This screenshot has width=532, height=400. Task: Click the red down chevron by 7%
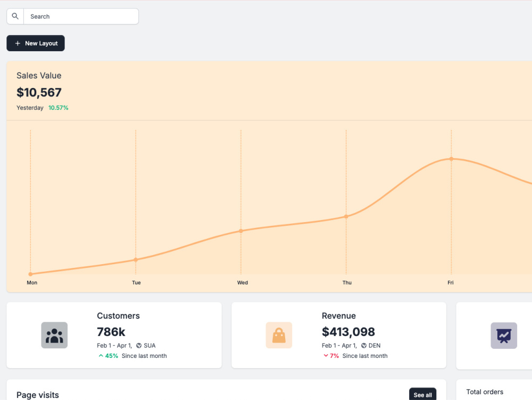pyautogui.click(x=326, y=356)
